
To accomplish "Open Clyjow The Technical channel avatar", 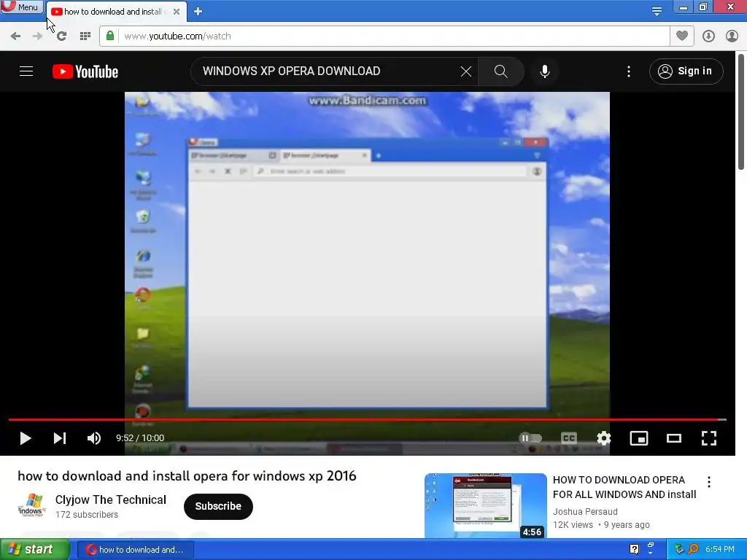I will click(32, 506).
